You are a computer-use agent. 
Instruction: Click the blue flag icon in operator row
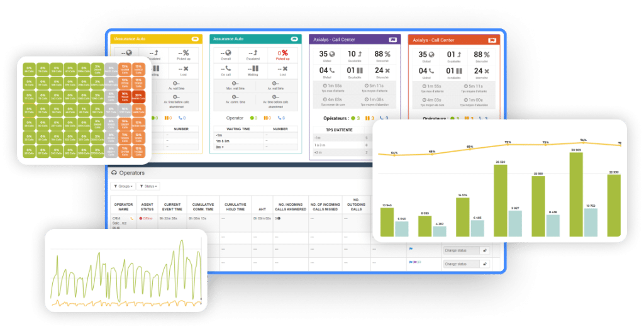[x=411, y=248]
